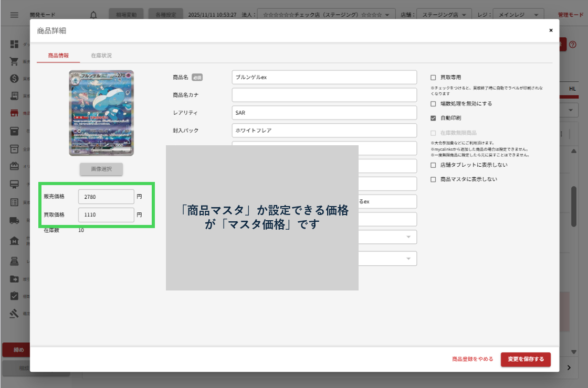588x388 pixels.
Task: Select the 商品情報 tab
Action: coord(58,56)
